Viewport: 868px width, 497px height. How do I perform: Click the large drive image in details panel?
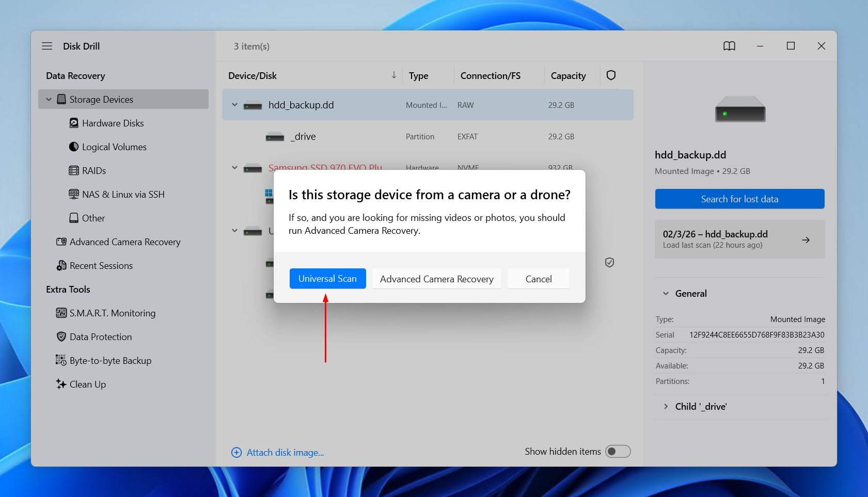coord(740,109)
